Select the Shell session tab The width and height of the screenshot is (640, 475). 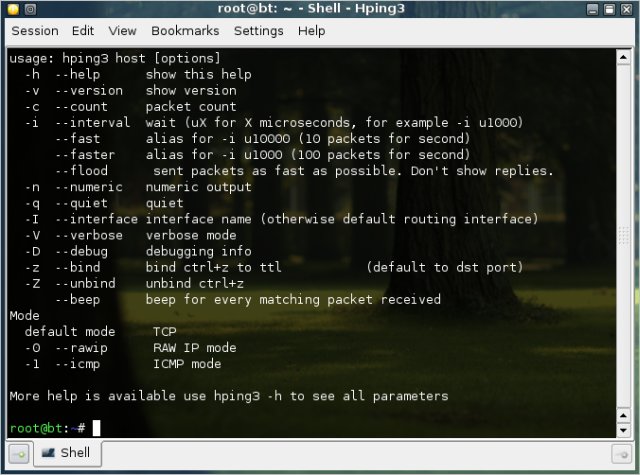point(67,453)
